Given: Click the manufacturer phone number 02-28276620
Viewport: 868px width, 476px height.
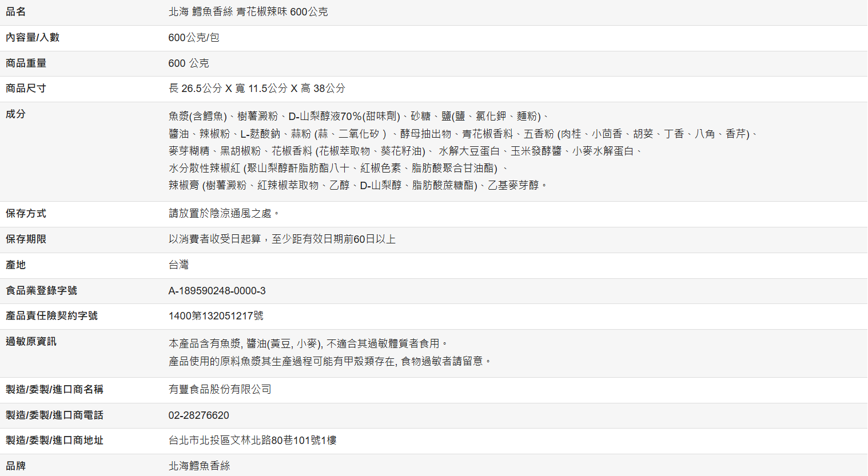Looking at the screenshot, I should [x=198, y=415].
